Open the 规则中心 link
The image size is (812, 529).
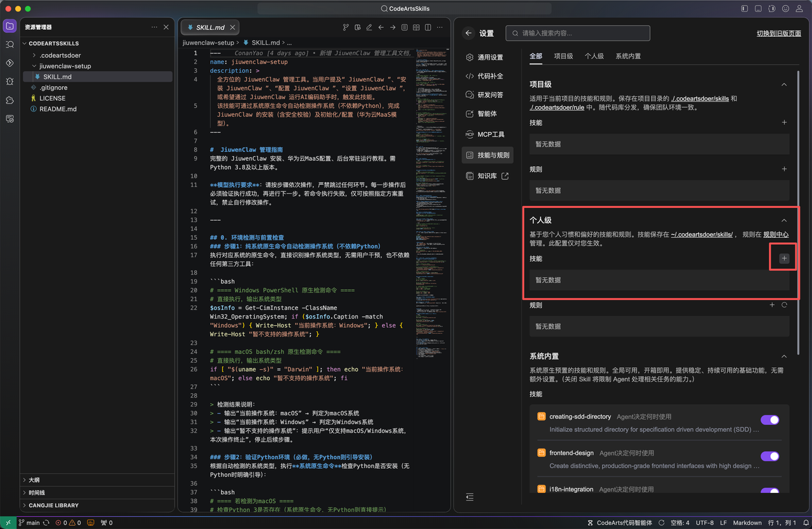tap(776, 235)
